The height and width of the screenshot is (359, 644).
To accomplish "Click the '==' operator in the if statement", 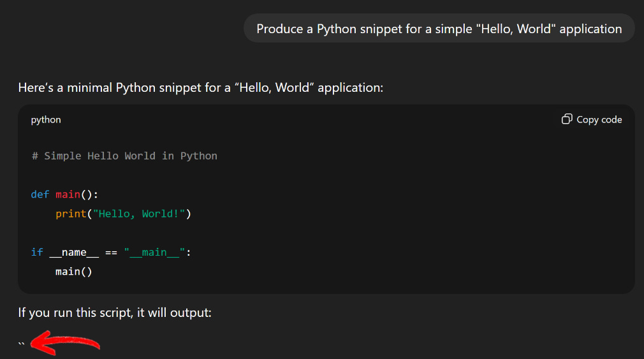I will coord(112,252).
